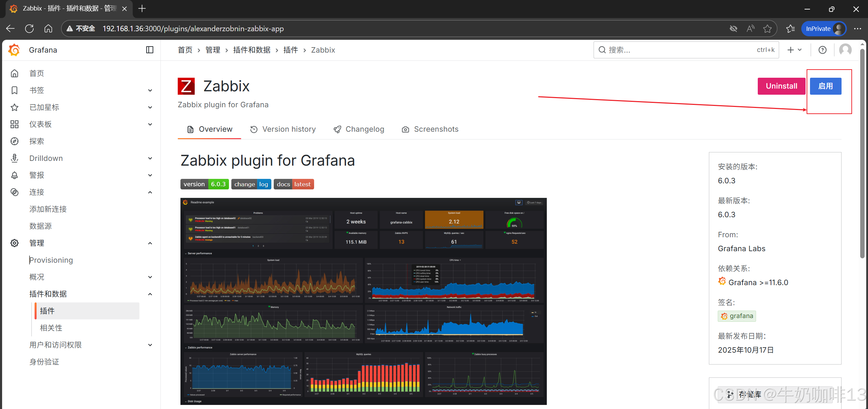Dock or collapse the Grafana sidebar menu
This screenshot has width=868, height=409.
(x=150, y=50)
